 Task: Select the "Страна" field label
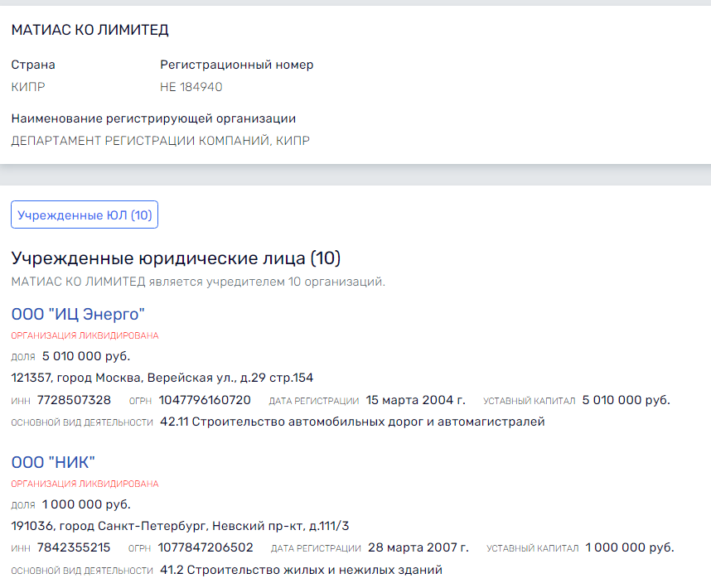point(33,65)
